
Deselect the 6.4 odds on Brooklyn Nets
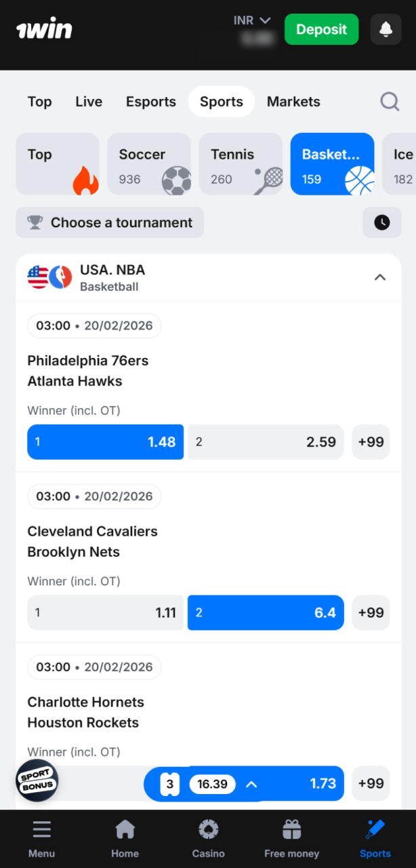(x=265, y=612)
